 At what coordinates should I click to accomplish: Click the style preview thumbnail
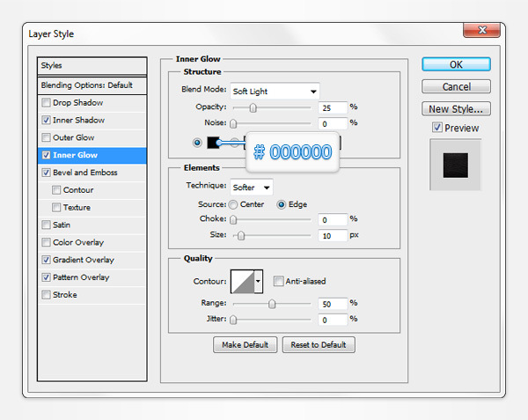(455, 166)
